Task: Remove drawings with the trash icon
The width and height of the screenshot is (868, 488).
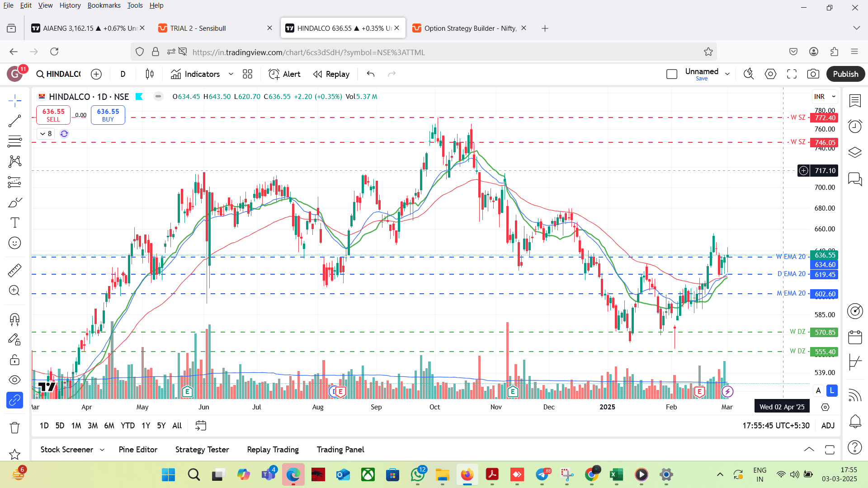Action: (x=14, y=427)
